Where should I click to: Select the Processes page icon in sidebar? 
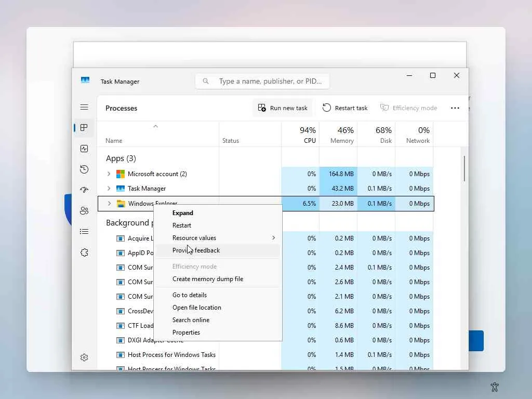point(84,128)
